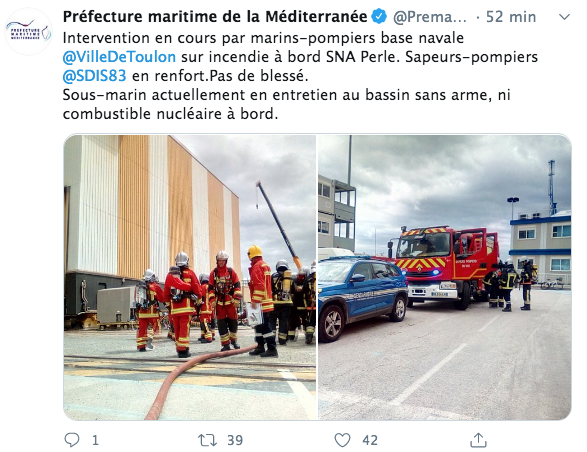Open the Préfecture maritime de la Méditerranée name

click(x=215, y=16)
